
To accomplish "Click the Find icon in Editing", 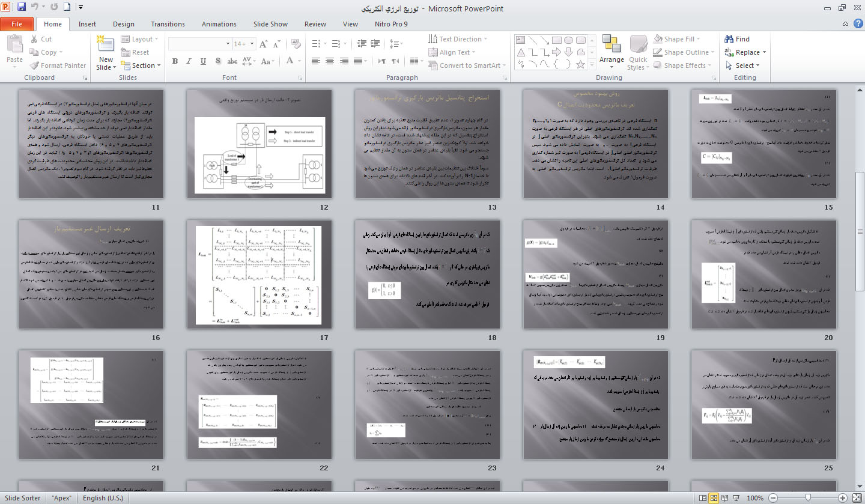I will click(x=737, y=39).
